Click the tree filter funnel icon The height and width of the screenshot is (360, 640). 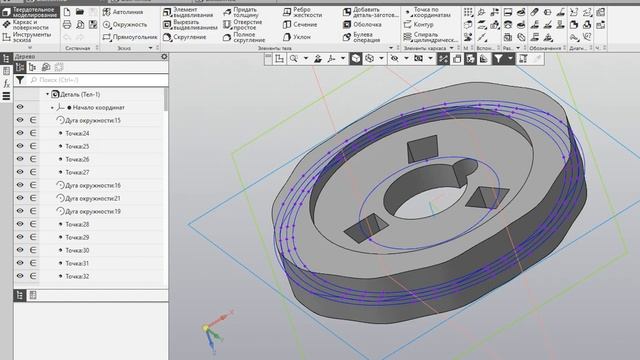click(x=20, y=80)
